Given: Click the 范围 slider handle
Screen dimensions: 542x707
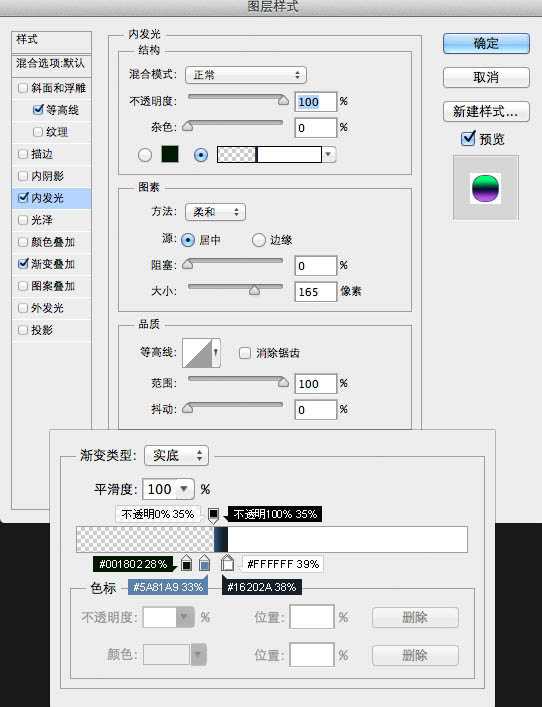Looking at the screenshot, I should [x=283, y=382].
